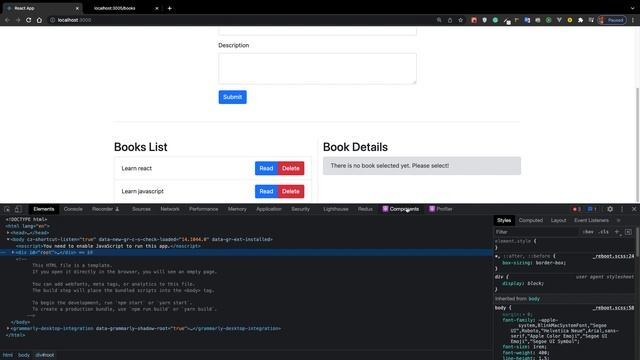640x360 pixels.
Task: Click the red extension icon in toolbar
Action: point(474,20)
